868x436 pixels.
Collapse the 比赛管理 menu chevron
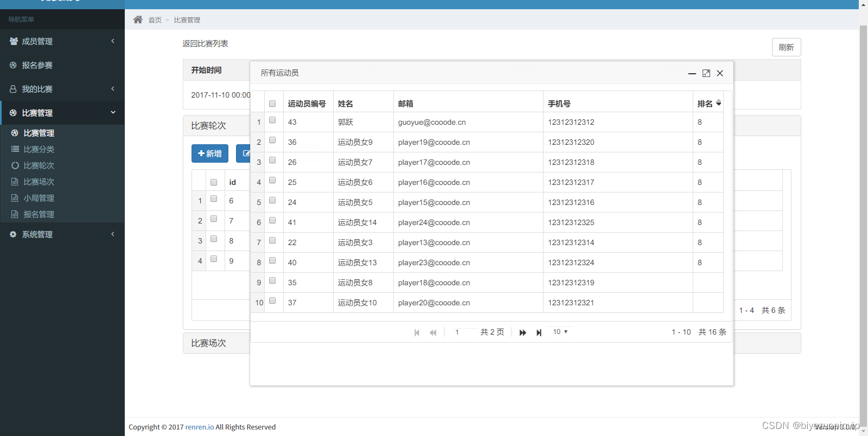click(113, 113)
